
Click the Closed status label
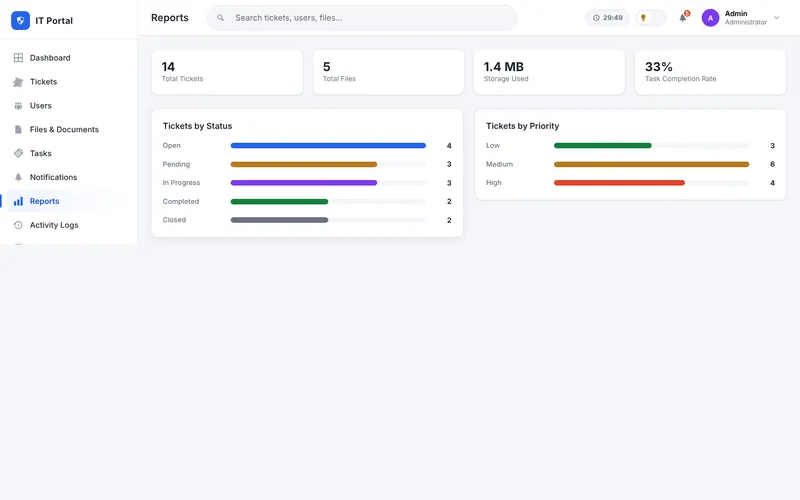pos(174,220)
